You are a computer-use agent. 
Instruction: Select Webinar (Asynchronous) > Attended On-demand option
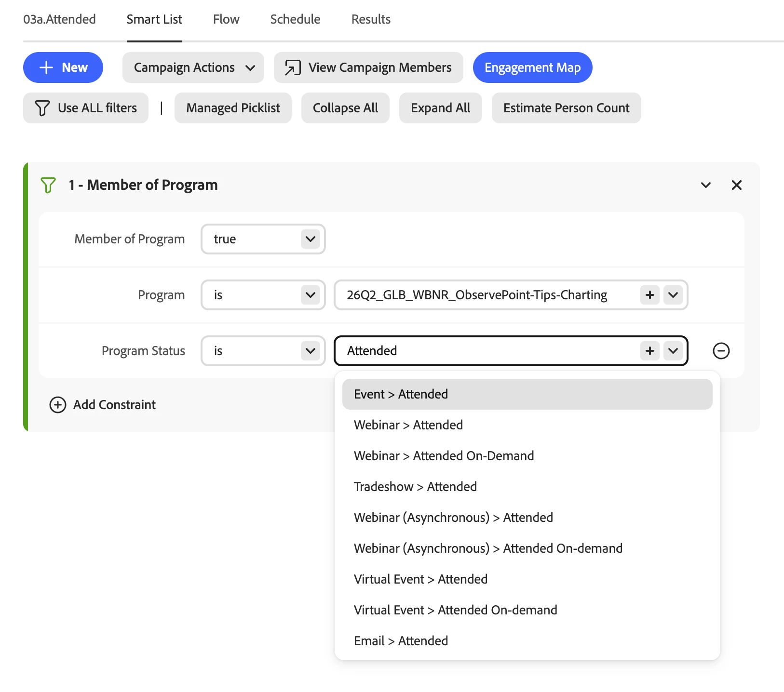click(527, 548)
